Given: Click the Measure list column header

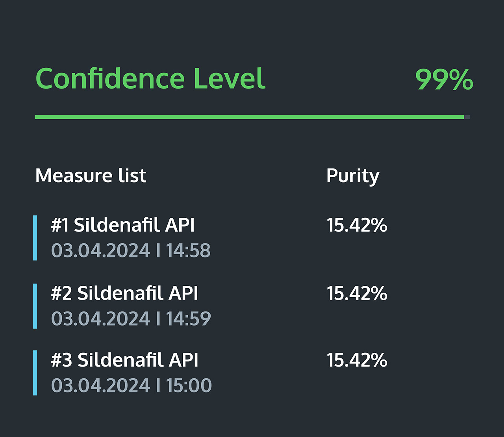Looking at the screenshot, I should 91,176.
